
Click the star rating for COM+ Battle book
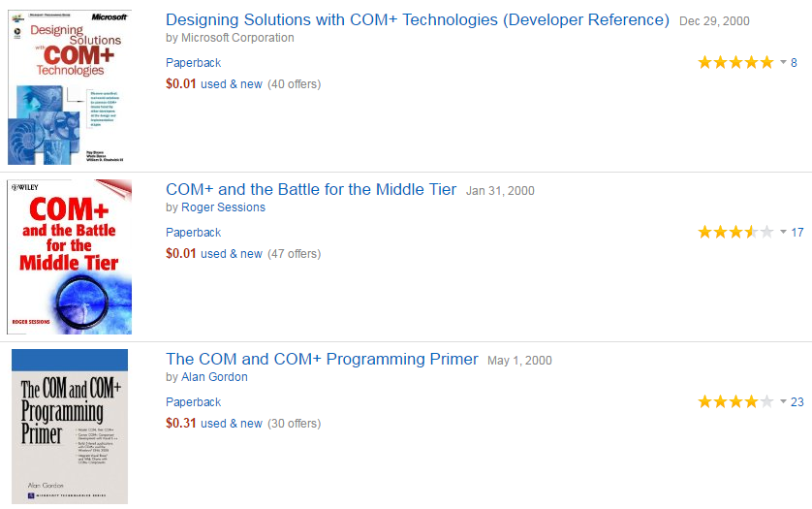[x=735, y=233]
